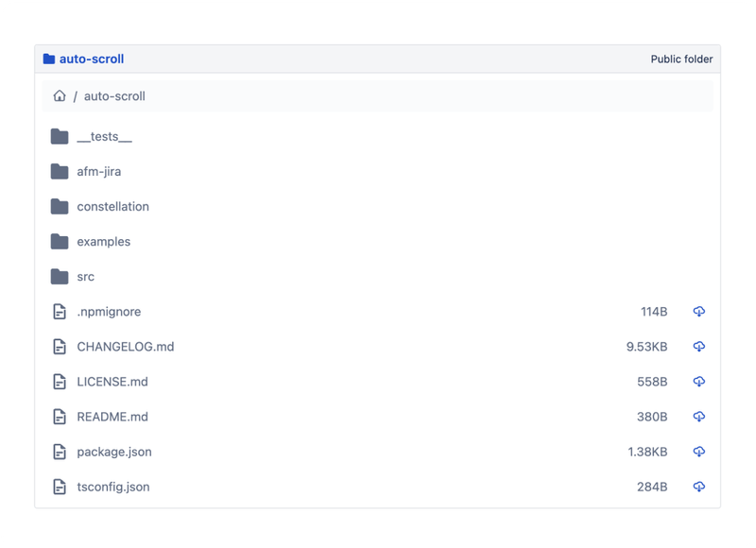Open the README.md file
Viewport: 756px width, 548px height.
(112, 417)
